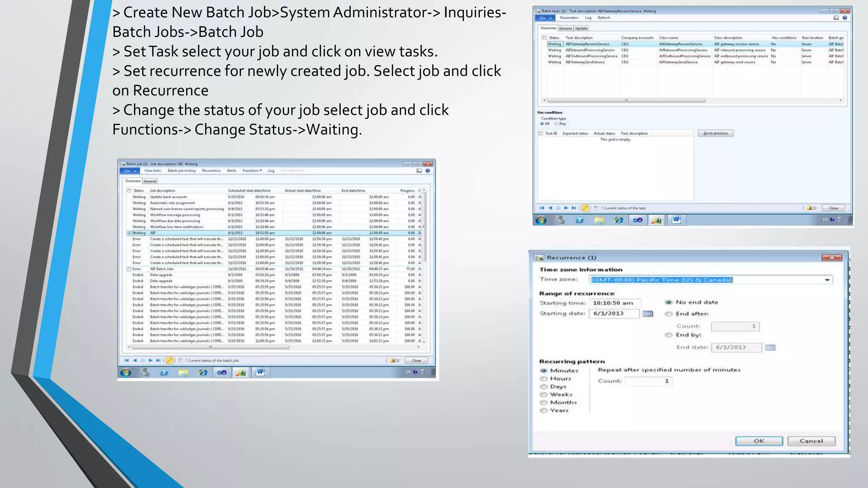Go to last record in Batch tasks window
The image size is (868, 488).
point(574,208)
